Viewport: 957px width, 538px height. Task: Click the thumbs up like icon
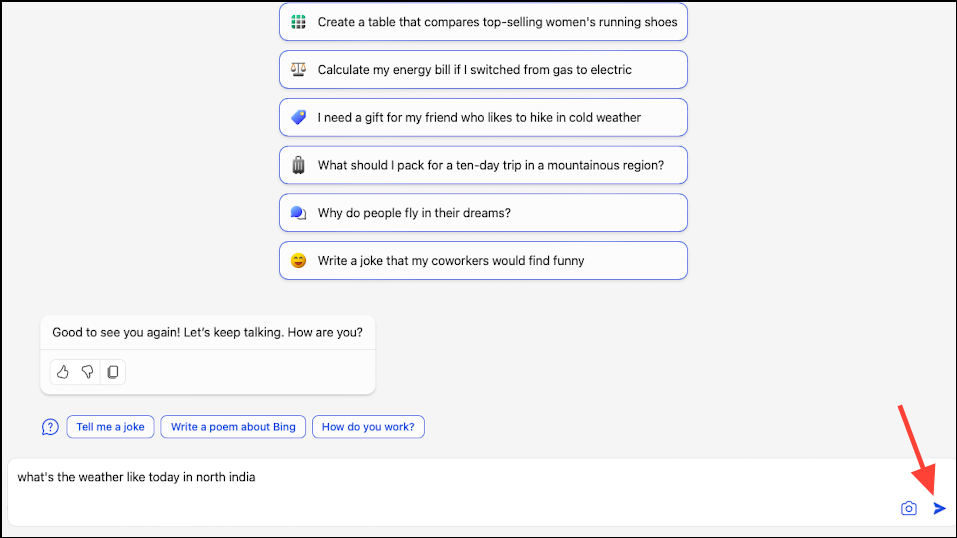click(63, 372)
